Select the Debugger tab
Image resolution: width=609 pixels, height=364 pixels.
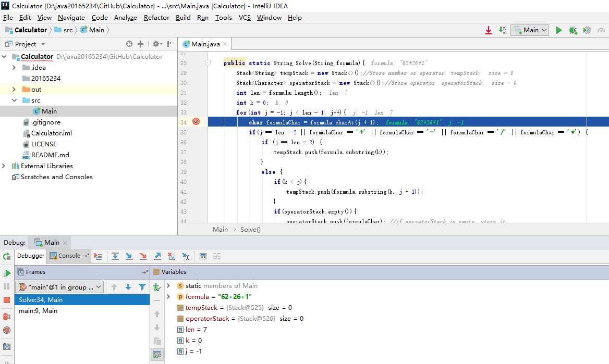[31, 256]
